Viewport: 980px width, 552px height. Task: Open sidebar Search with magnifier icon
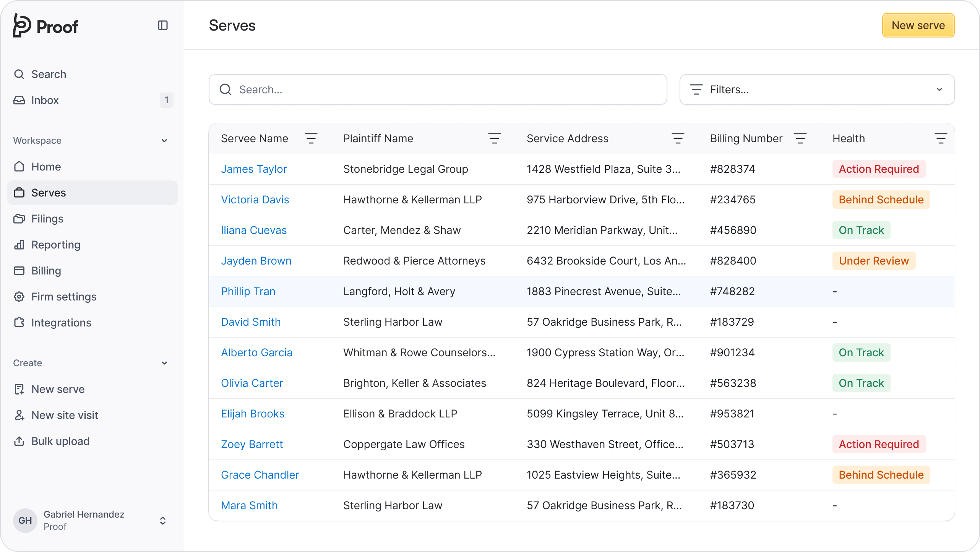click(x=49, y=74)
